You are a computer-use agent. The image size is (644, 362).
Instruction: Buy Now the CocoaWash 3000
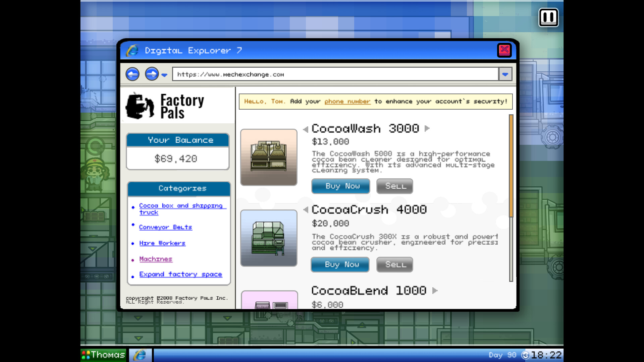(x=340, y=186)
